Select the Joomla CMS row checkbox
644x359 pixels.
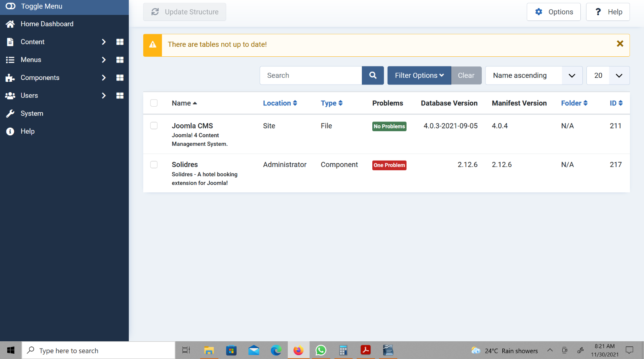[x=154, y=126]
